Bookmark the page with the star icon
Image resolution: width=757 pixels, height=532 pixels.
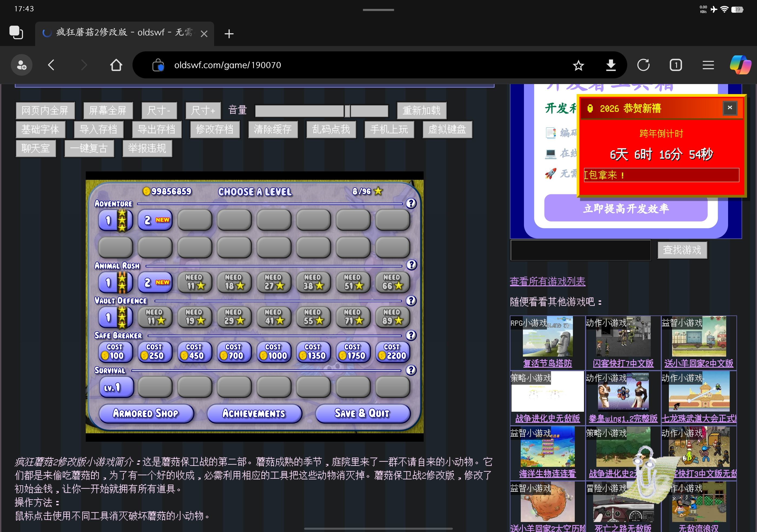pyautogui.click(x=578, y=65)
